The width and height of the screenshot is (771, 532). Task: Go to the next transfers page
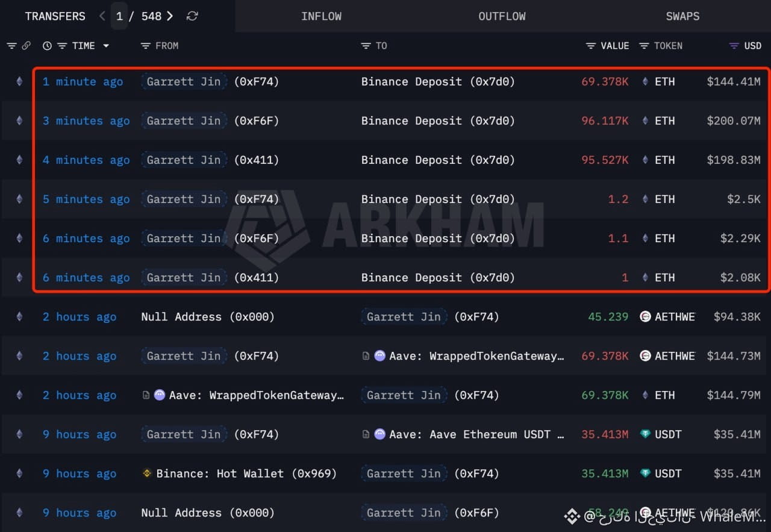tap(170, 16)
